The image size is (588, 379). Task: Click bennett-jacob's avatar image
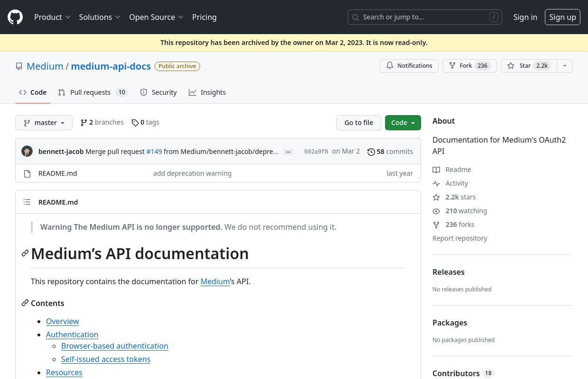tap(27, 152)
